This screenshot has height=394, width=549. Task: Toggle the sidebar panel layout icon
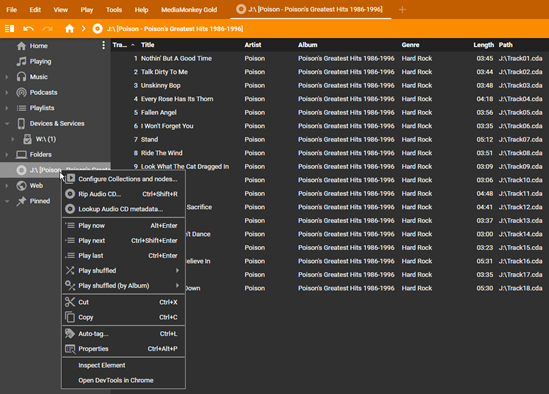9,29
